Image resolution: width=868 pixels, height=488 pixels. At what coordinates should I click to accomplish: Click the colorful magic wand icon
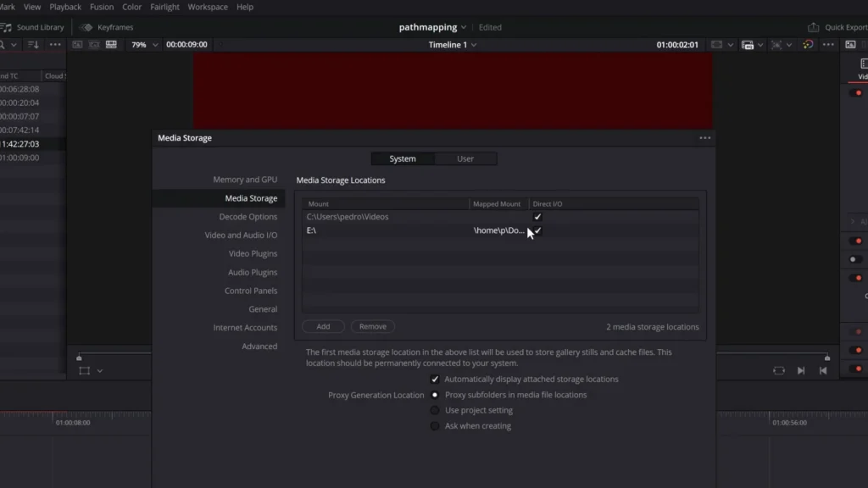pos(808,44)
